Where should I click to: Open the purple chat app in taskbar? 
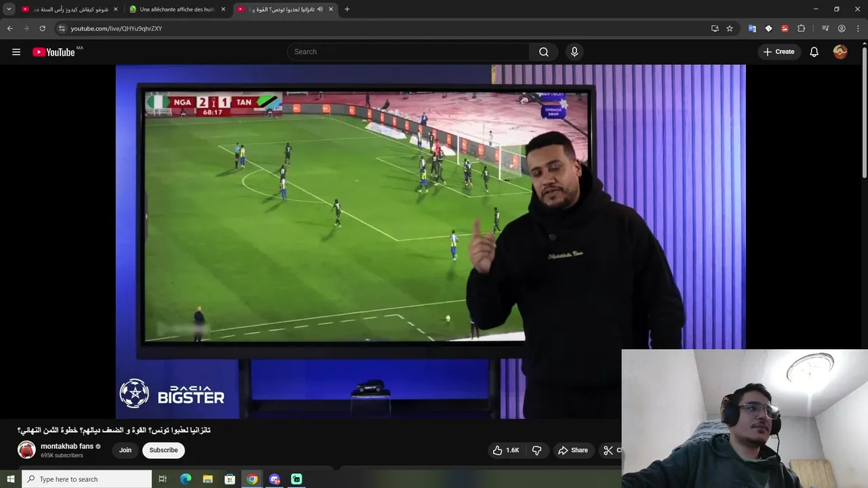point(275,479)
